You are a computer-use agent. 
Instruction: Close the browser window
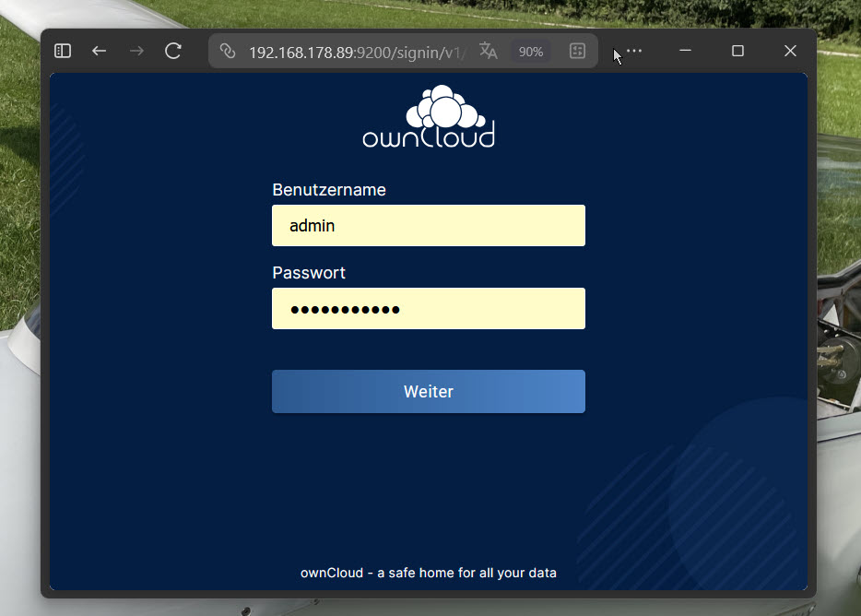790,52
